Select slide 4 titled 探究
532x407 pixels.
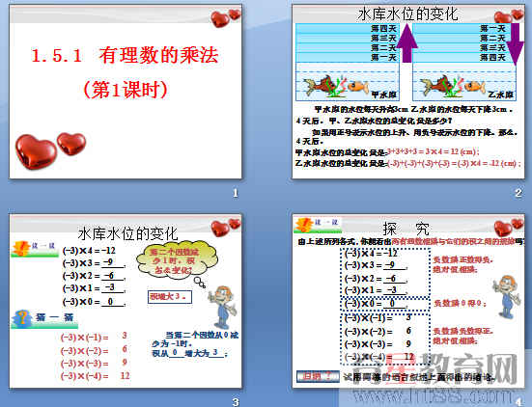(408, 301)
